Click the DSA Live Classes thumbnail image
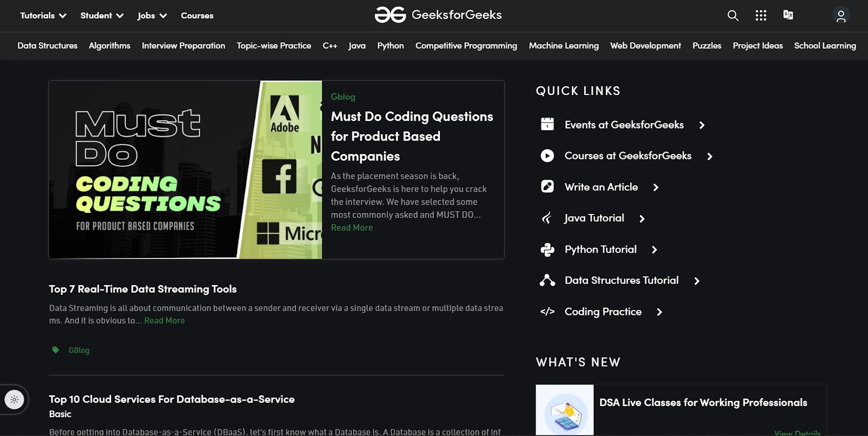Image resolution: width=868 pixels, height=436 pixels. click(565, 410)
